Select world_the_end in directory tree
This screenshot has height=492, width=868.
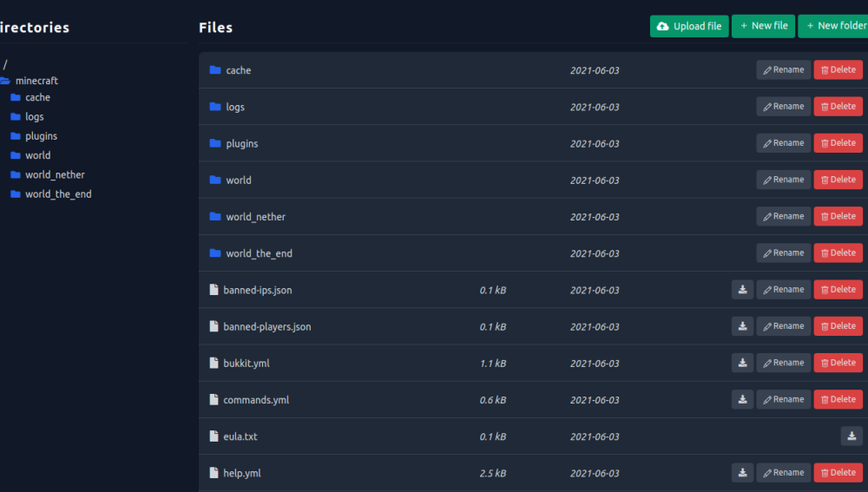pos(57,194)
